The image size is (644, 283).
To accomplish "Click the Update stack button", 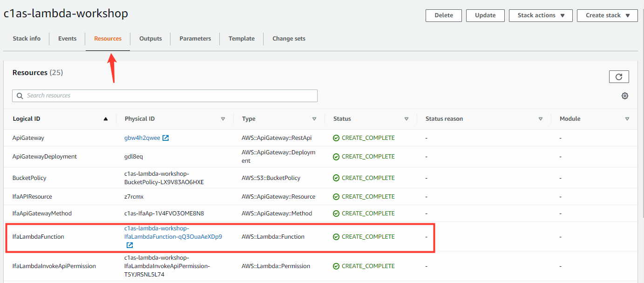I will tap(485, 15).
